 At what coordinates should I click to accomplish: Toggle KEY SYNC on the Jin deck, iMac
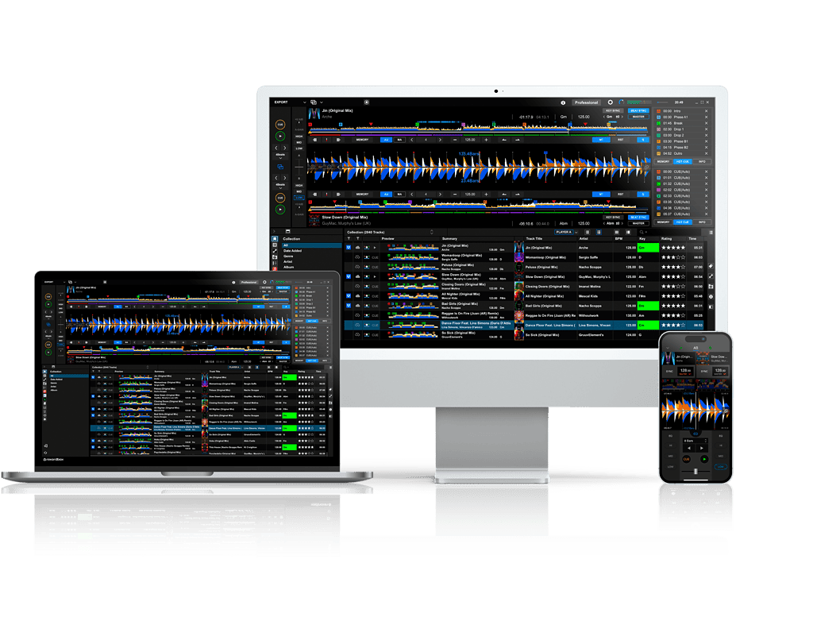(613, 110)
